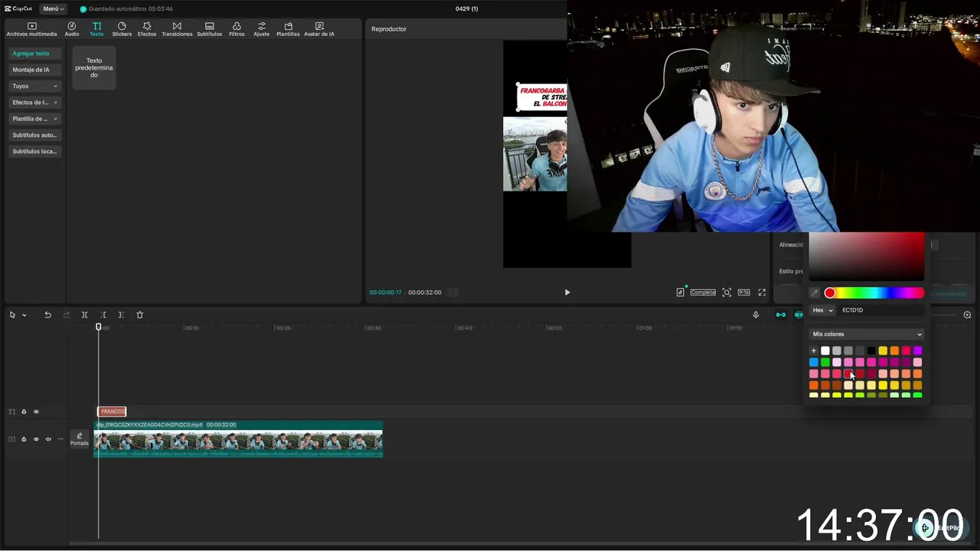This screenshot has height=551, width=980.
Task: Open the Hex color format dropdown
Action: click(x=822, y=310)
